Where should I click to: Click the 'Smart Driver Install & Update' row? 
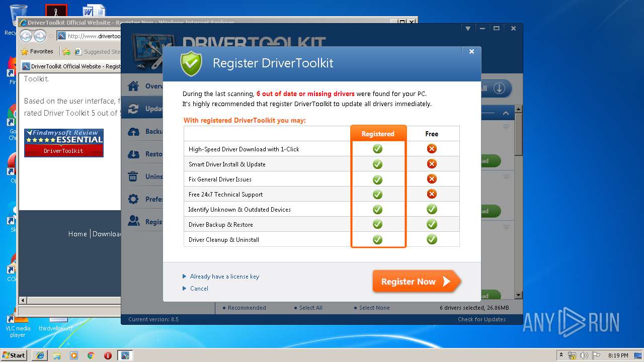pyautogui.click(x=321, y=164)
